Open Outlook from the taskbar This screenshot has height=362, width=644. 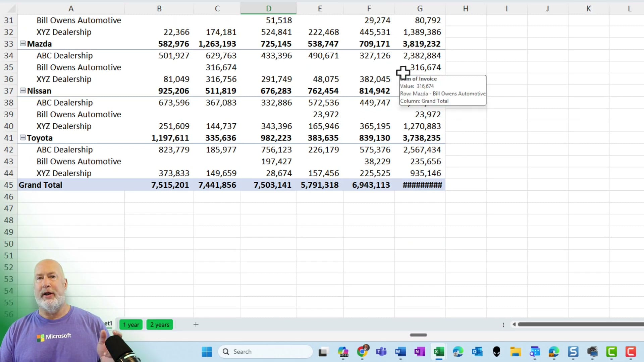477,352
